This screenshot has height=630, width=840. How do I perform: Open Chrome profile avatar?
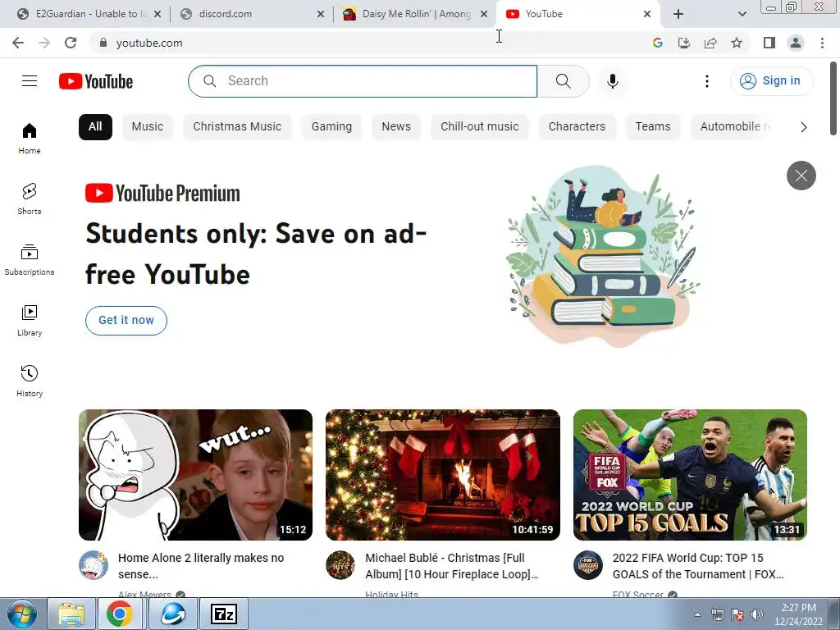[796, 43]
